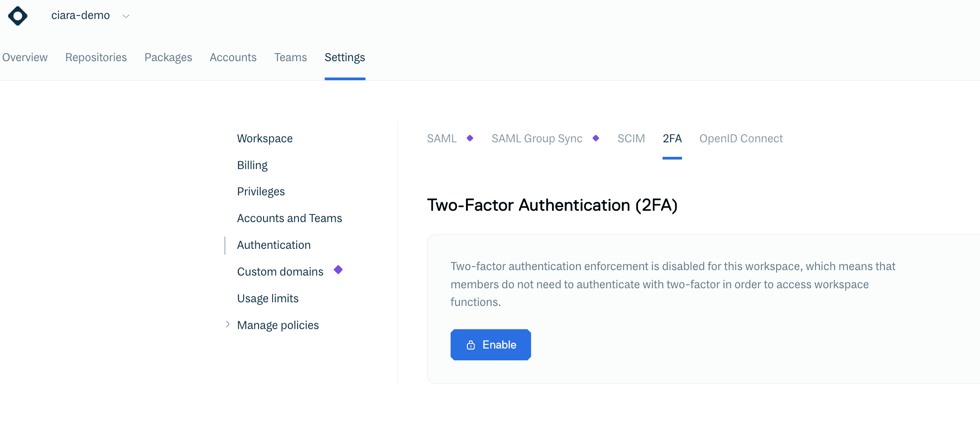Open the Teams top navigation tab

click(x=290, y=58)
